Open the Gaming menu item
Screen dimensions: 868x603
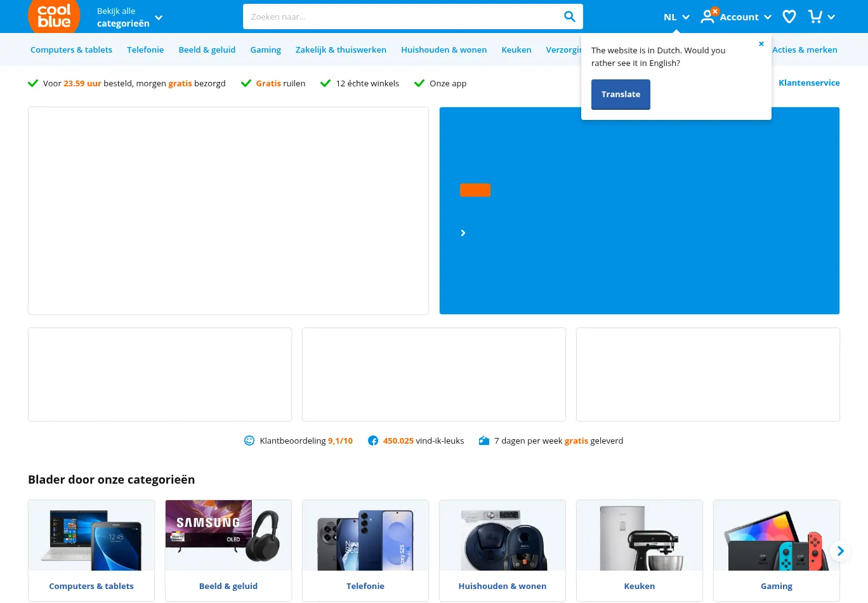tap(265, 50)
